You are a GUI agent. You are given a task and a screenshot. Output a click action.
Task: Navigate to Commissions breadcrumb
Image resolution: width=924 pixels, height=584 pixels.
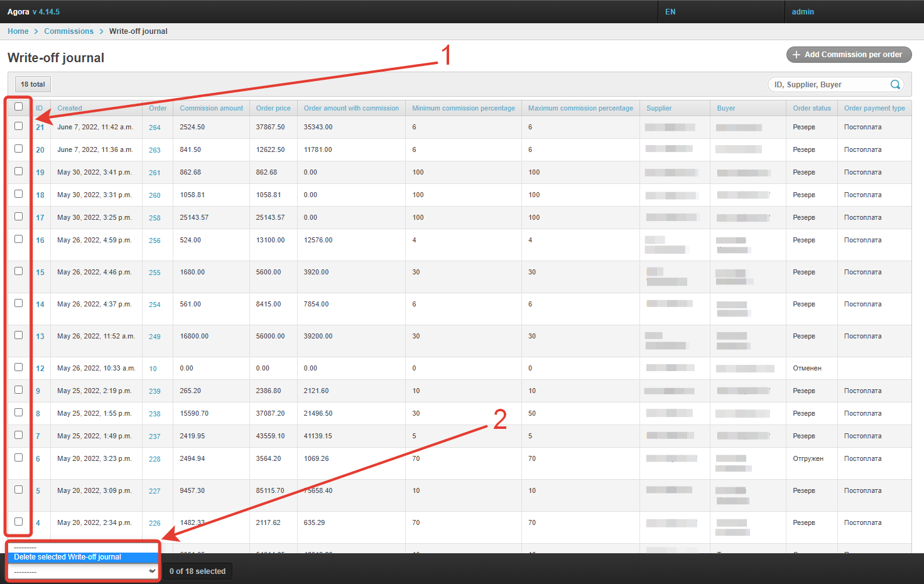pyautogui.click(x=68, y=31)
